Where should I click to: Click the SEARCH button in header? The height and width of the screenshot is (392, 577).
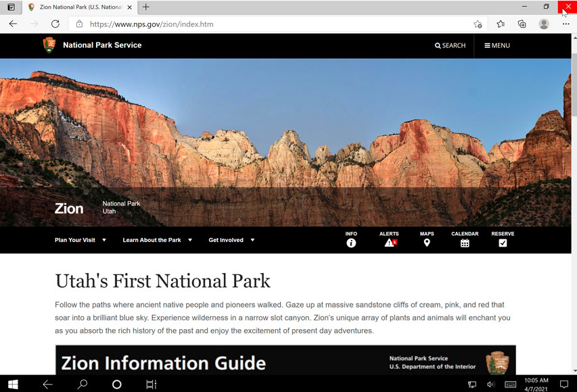(450, 45)
